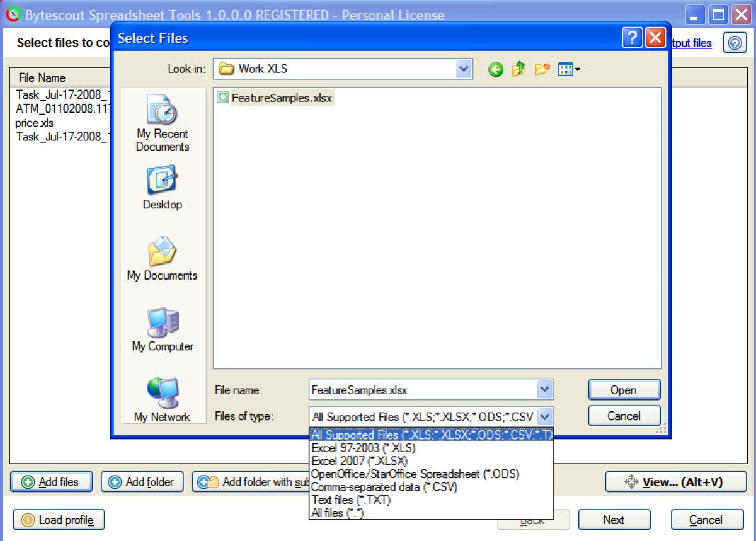Click the Up One Level folder icon

coord(518,69)
